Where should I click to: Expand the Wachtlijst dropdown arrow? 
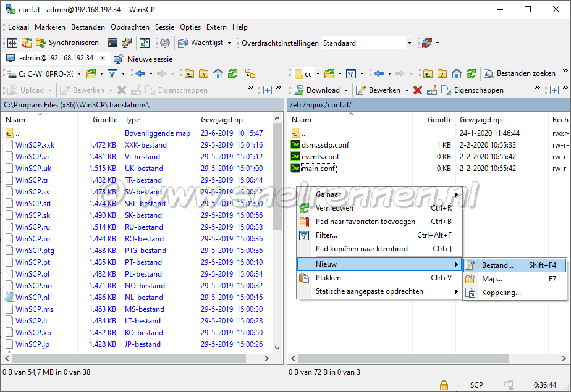[x=229, y=43]
